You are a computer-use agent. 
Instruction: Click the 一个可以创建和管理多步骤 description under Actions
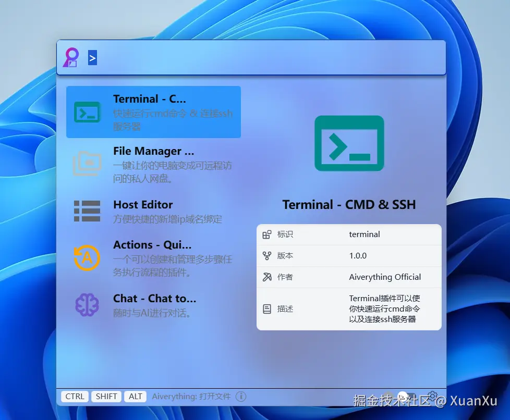point(173,266)
